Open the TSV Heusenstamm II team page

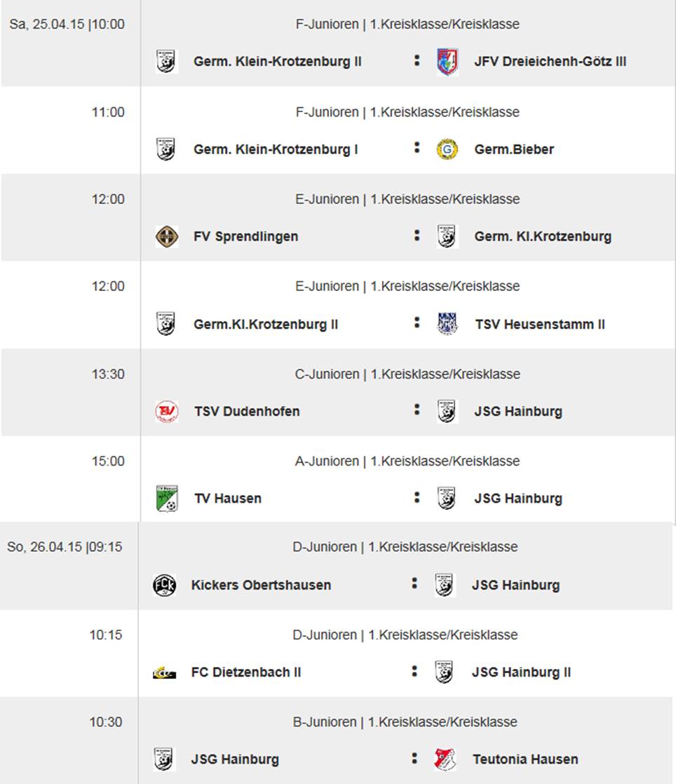tap(539, 324)
